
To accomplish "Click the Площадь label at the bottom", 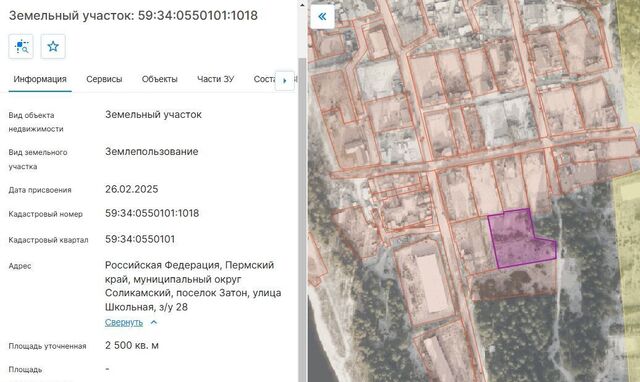I will [x=25, y=370].
